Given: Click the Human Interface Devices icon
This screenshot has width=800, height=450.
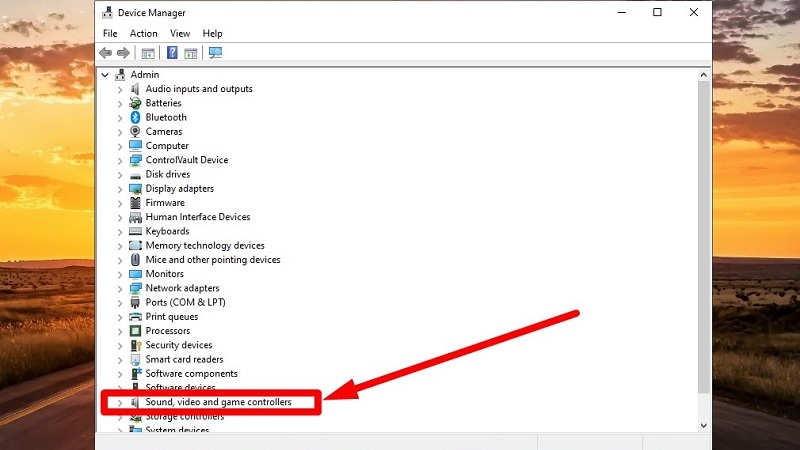Looking at the screenshot, I should [135, 217].
